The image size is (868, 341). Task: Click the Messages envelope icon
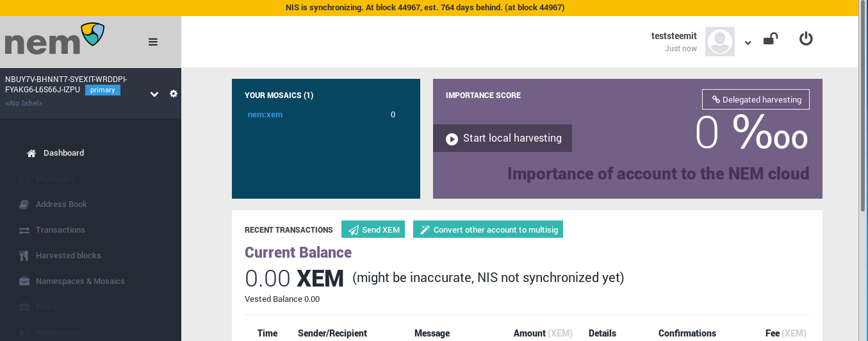point(24,179)
